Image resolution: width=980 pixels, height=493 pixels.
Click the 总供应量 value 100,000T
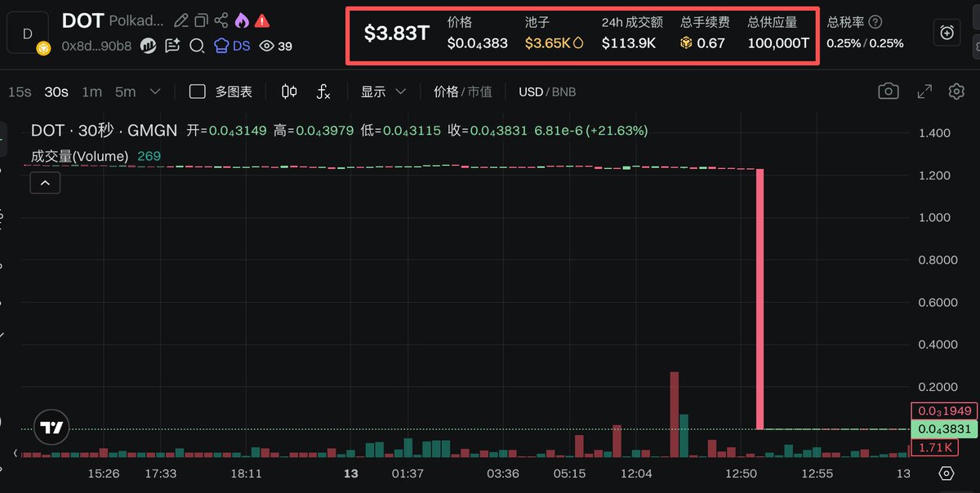coord(778,43)
